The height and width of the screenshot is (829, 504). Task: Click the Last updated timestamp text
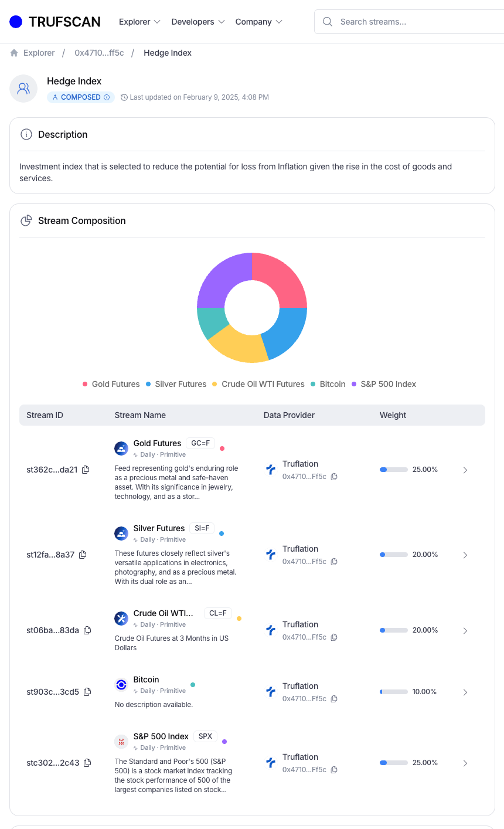click(199, 97)
